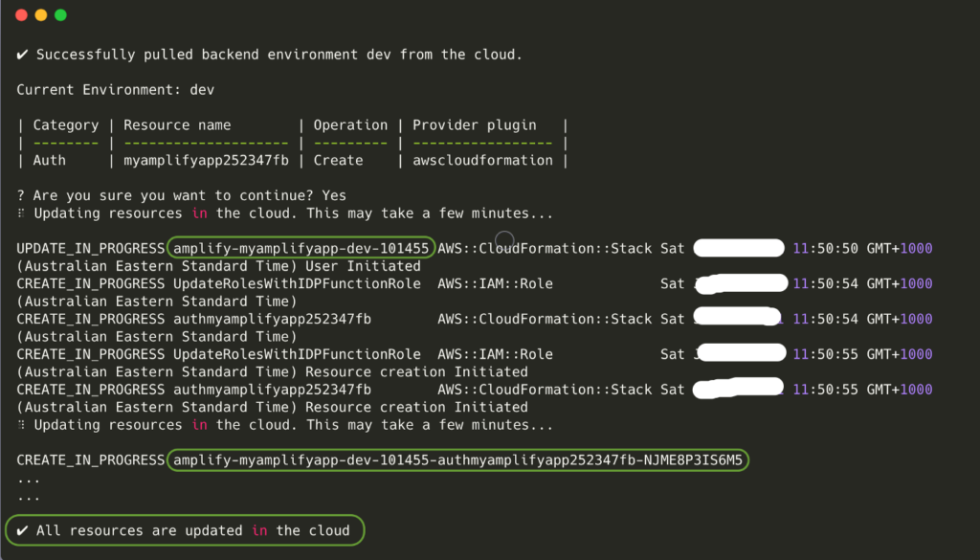Click the checkmark before "Successfully pulled backend"

22,55
